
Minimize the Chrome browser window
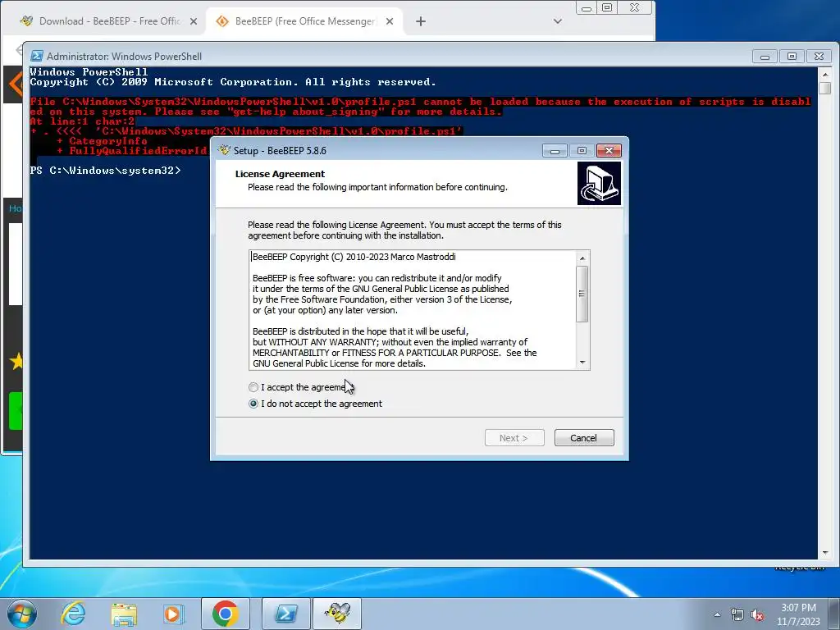tap(587, 7)
